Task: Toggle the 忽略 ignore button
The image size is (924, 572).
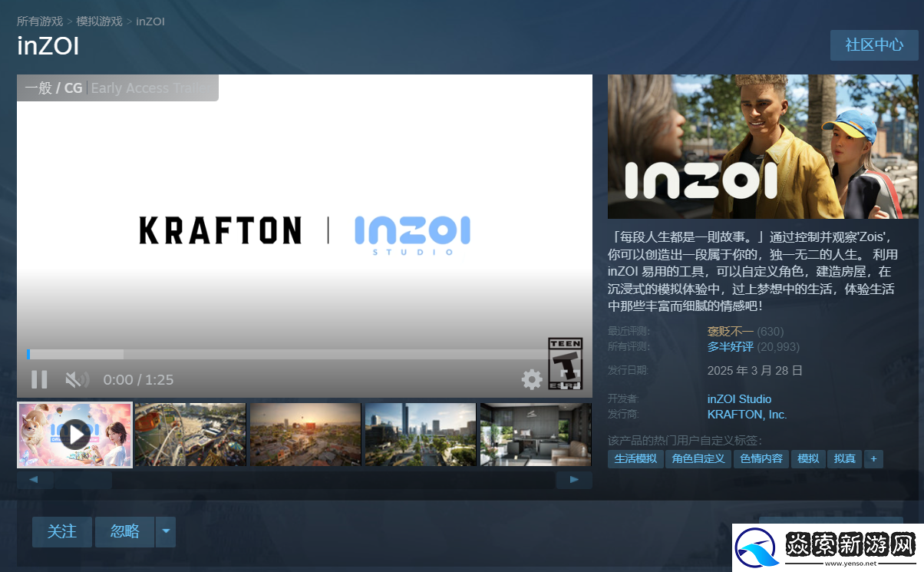Action: [x=124, y=531]
